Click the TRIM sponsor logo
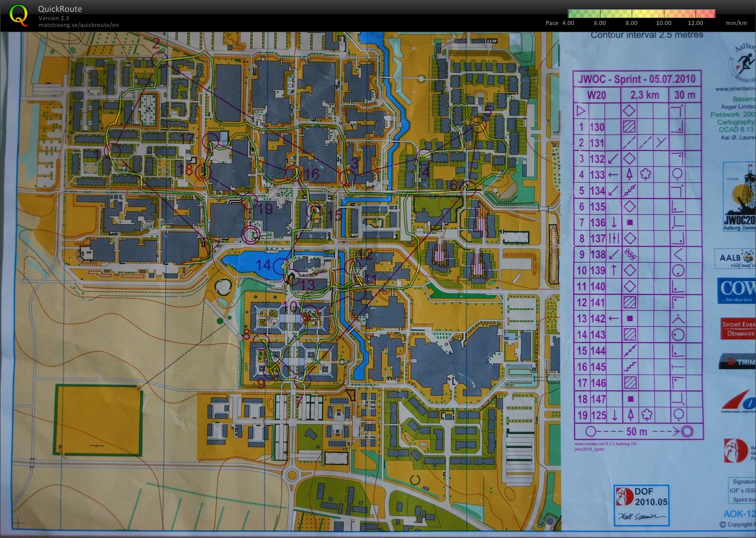The height and width of the screenshot is (538, 756). (x=738, y=362)
